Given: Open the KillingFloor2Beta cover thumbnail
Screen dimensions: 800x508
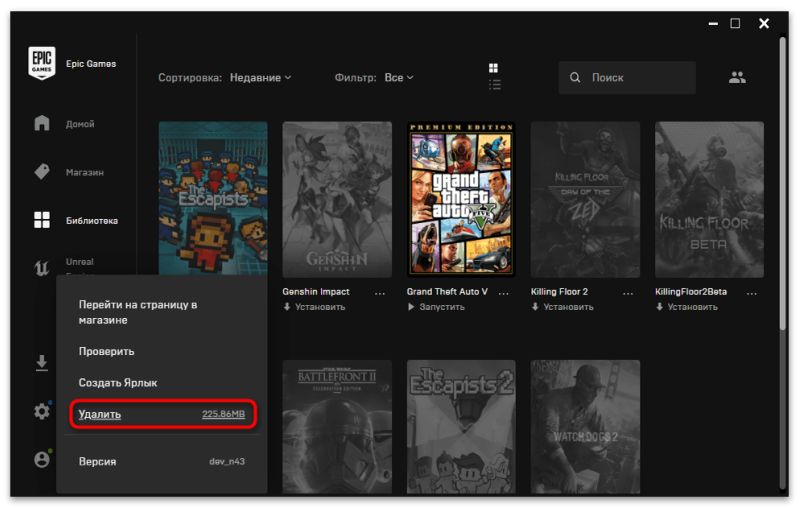Looking at the screenshot, I should coord(709,199).
